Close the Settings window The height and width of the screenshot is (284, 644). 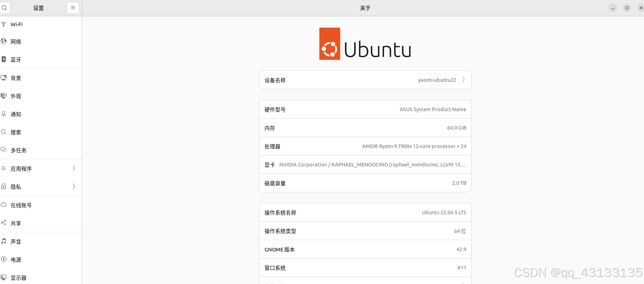point(641,8)
